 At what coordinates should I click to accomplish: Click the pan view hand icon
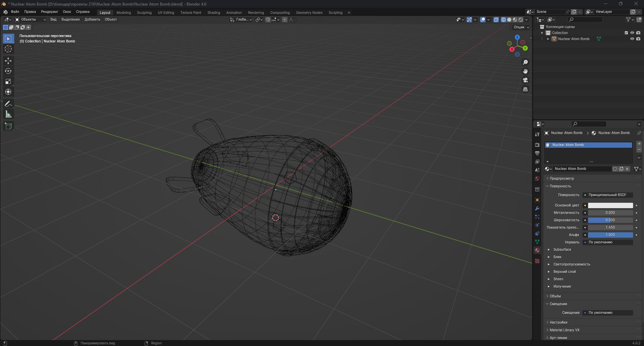(525, 71)
